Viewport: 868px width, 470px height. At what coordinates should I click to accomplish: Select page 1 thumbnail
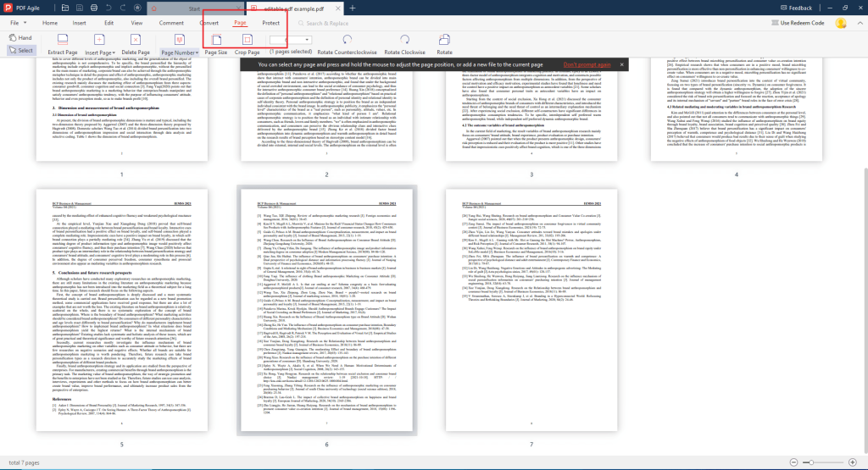coord(122,109)
